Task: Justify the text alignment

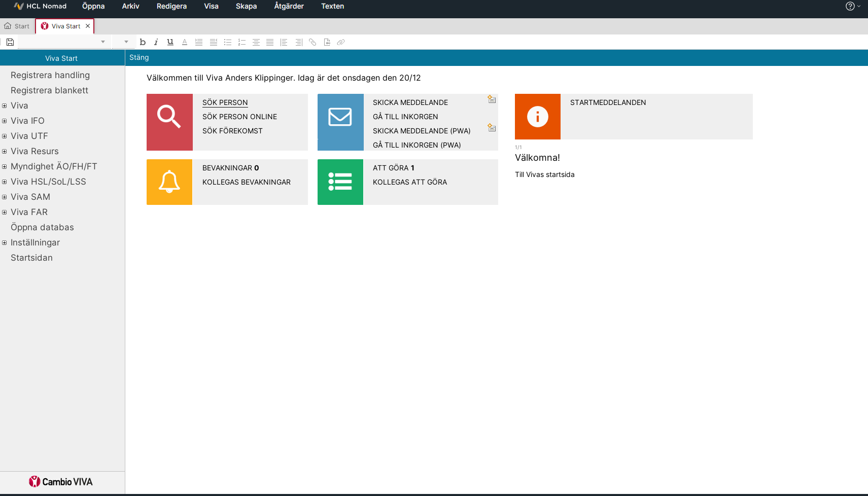Action: point(270,42)
